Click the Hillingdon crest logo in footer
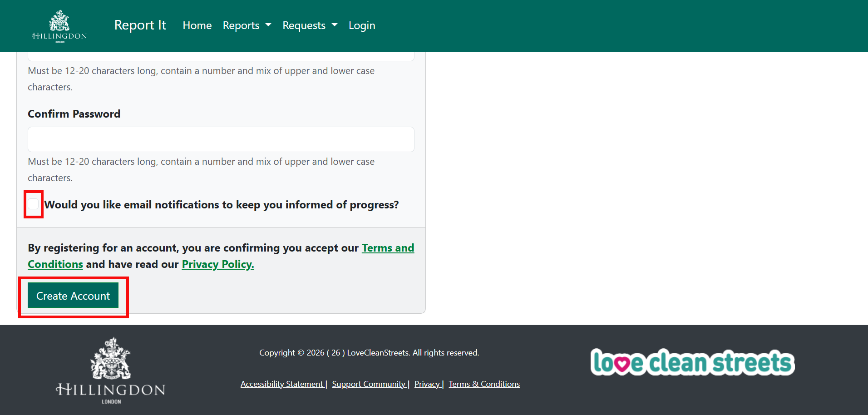This screenshot has width=868, height=415. coord(110,371)
